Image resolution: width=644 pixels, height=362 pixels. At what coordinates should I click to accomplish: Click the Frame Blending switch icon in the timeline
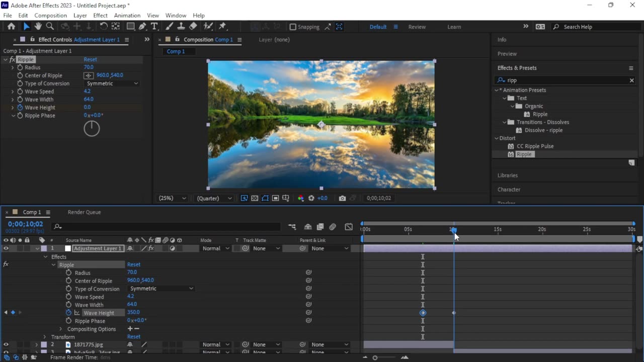point(320,227)
